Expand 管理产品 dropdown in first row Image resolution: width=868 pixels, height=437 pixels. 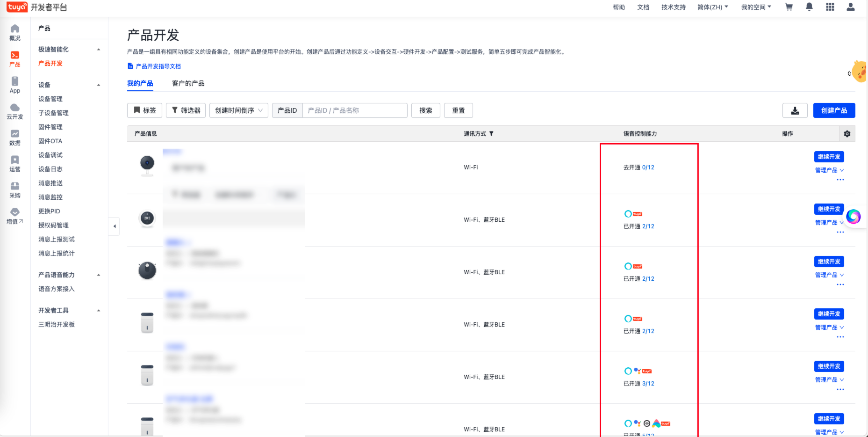point(829,170)
